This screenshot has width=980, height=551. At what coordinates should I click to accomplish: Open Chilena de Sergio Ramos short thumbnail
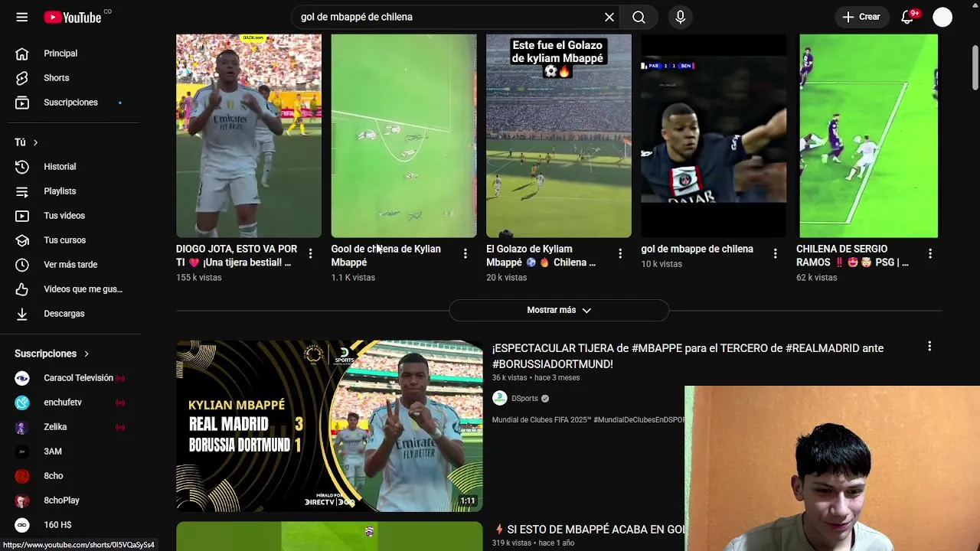point(868,136)
